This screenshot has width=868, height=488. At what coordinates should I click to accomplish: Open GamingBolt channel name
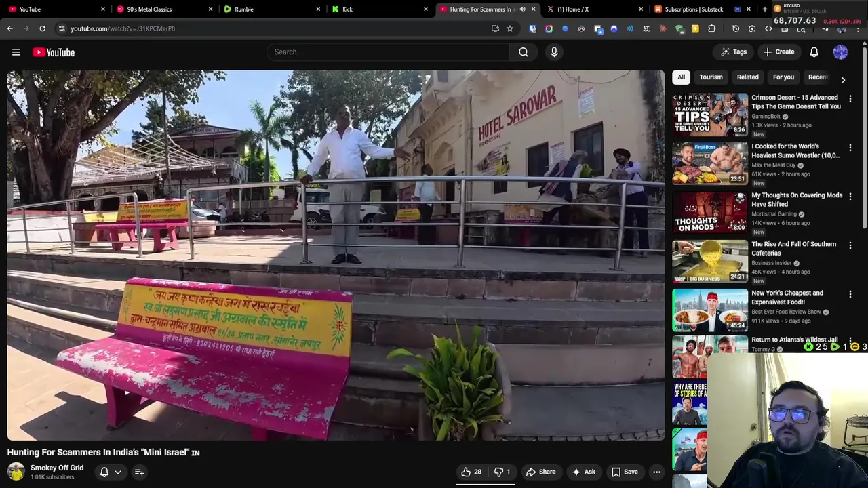pyautogui.click(x=766, y=117)
